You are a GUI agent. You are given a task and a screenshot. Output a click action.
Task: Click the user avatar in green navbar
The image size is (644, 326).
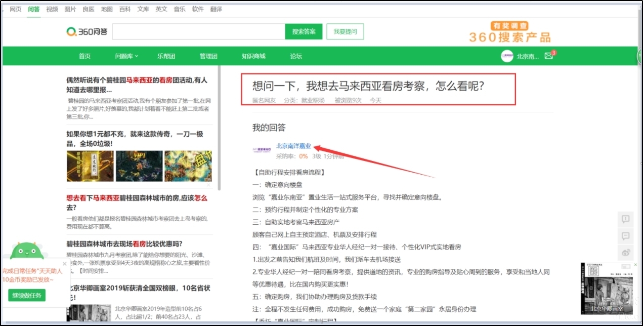[507, 56]
